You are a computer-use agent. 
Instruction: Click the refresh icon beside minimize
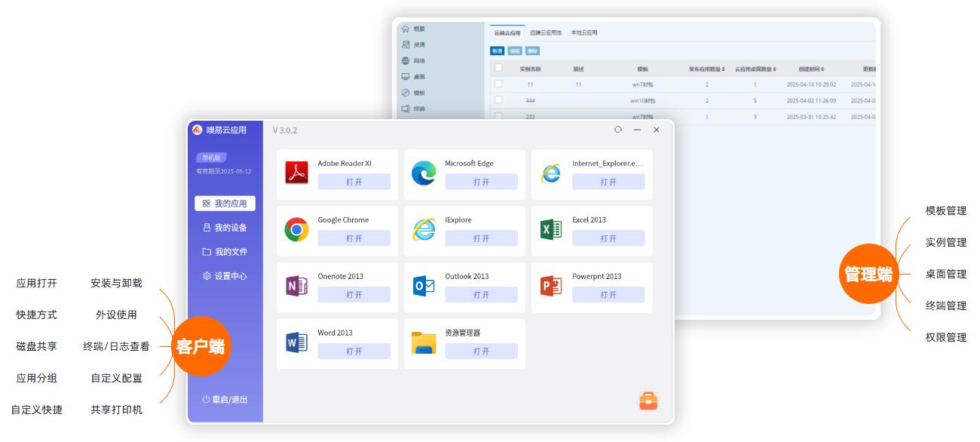click(x=618, y=130)
